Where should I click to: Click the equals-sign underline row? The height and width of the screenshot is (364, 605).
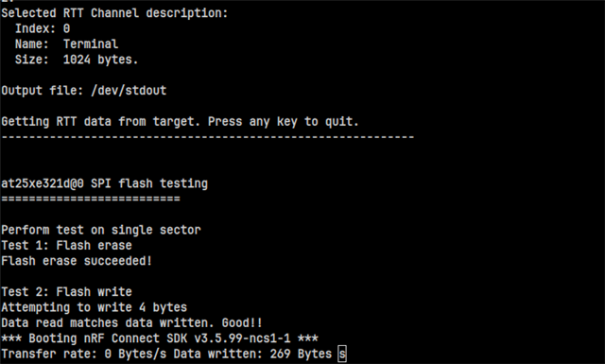[91, 199]
